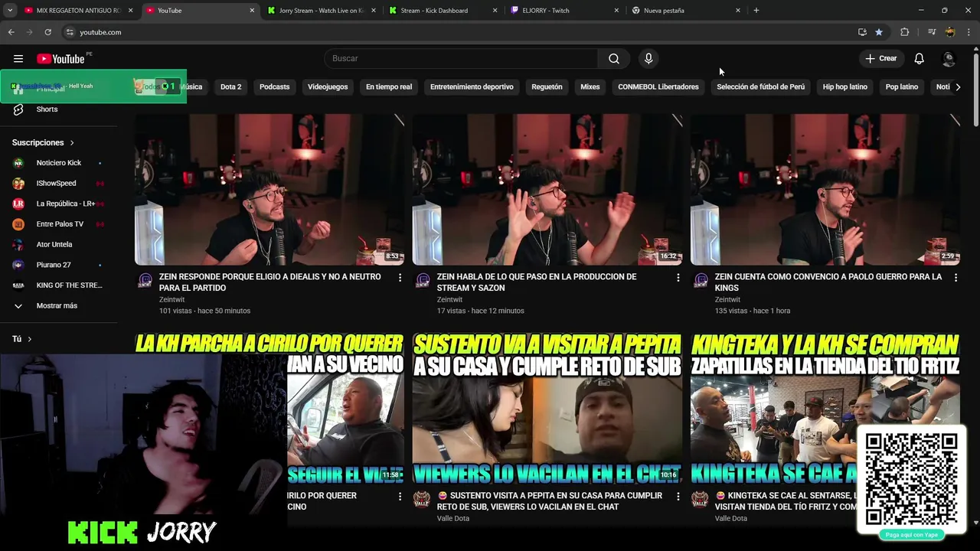Play the 16:32 ZEIN HABLA thumbnail
This screenshot has height=551, width=980.
click(x=547, y=189)
